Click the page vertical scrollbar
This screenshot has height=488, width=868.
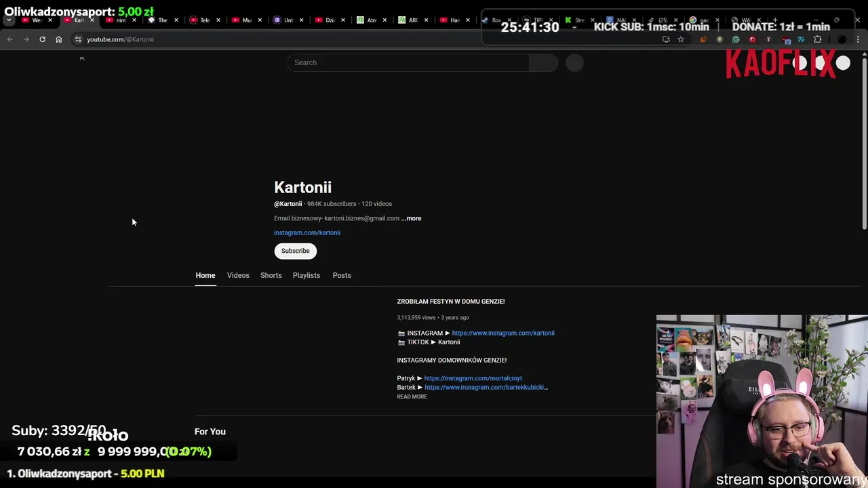[865, 142]
